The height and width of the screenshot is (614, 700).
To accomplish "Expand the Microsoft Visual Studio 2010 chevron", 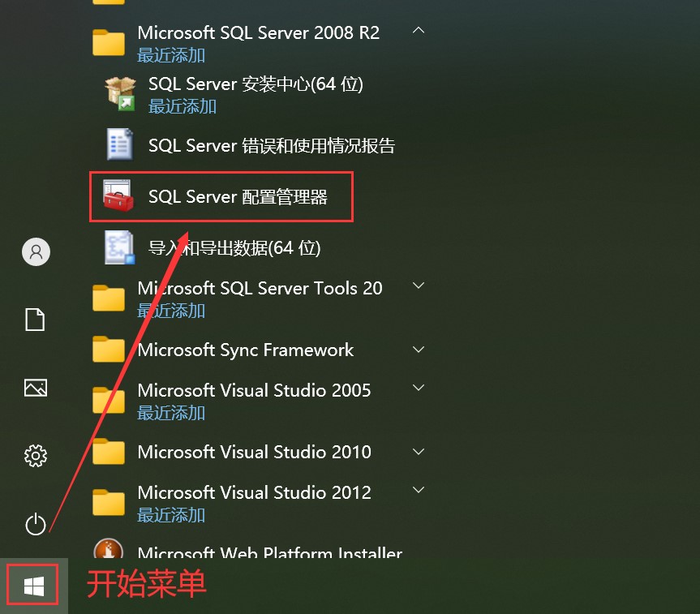I will 419,451.
